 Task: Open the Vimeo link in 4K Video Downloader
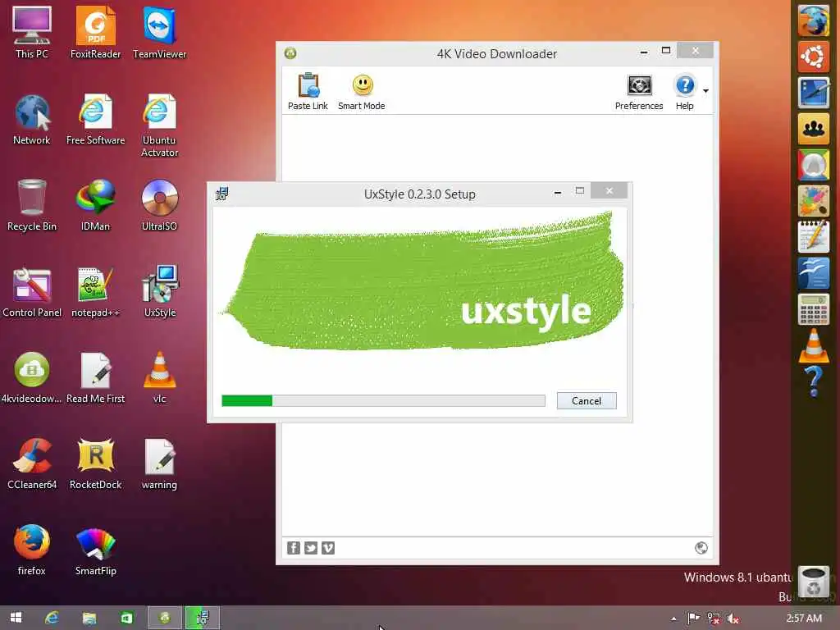[328, 547]
